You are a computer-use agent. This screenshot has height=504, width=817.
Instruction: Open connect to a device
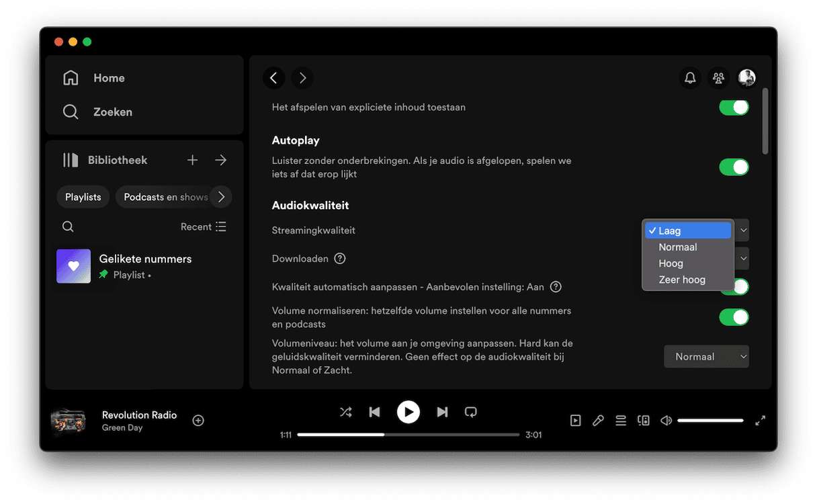pyautogui.click(x=643, y=421)
